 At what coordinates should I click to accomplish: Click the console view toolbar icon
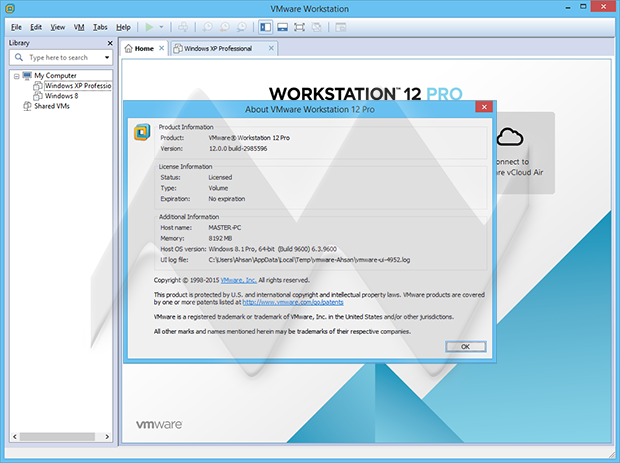point(340,27)
